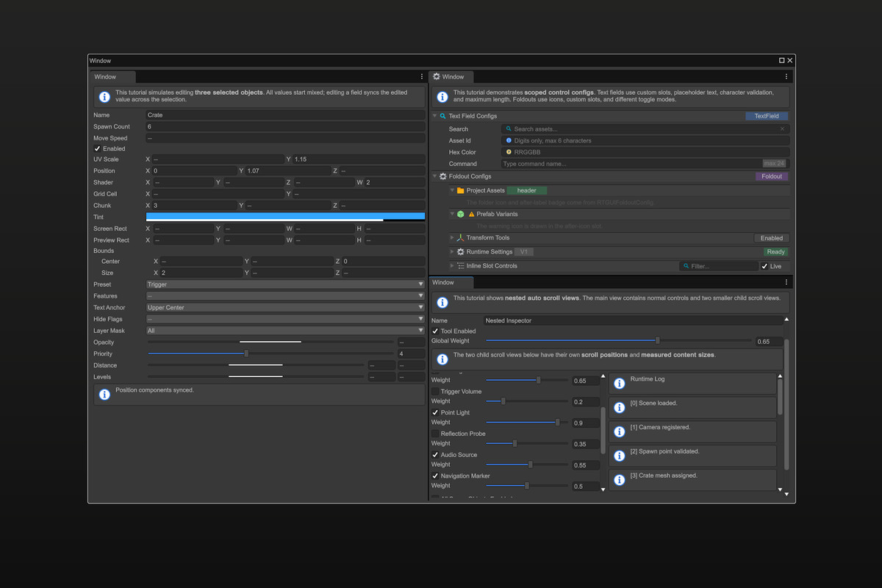
Task: Click the TextField badge
Action: [767, 116]
